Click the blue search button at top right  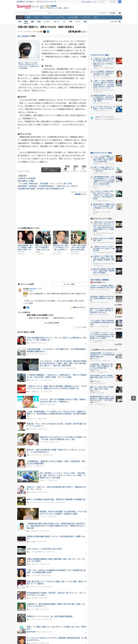coord(120,2)
